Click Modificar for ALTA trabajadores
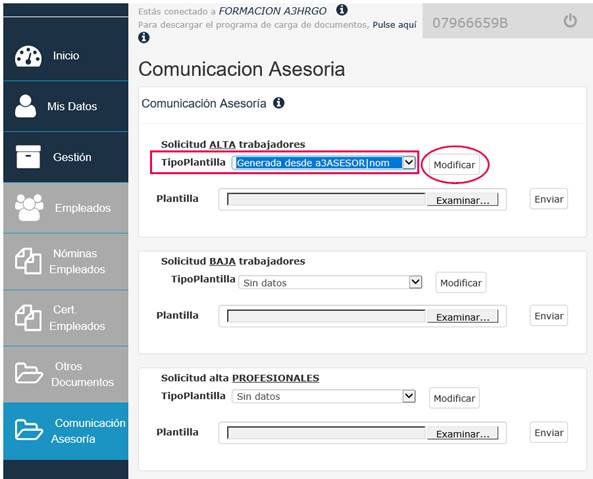The image size is (593, 479). pyautogui.click(x=454, y=165)
